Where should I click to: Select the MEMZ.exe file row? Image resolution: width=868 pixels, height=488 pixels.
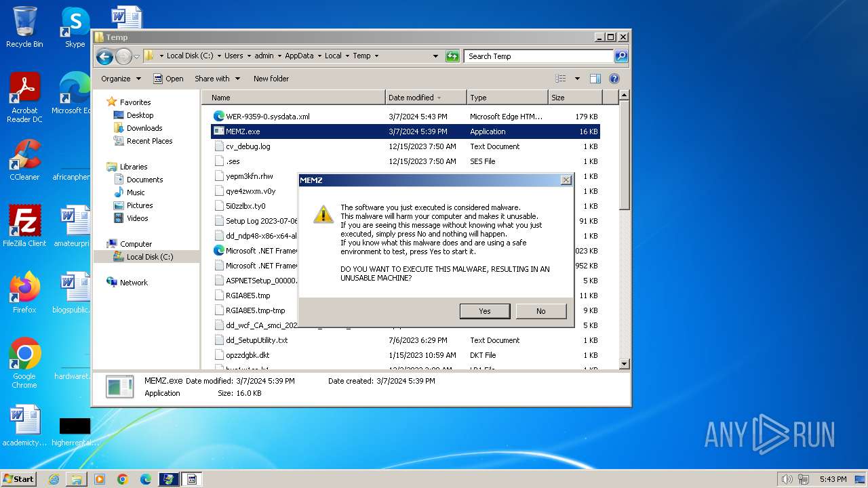click(x=406, y=131)
